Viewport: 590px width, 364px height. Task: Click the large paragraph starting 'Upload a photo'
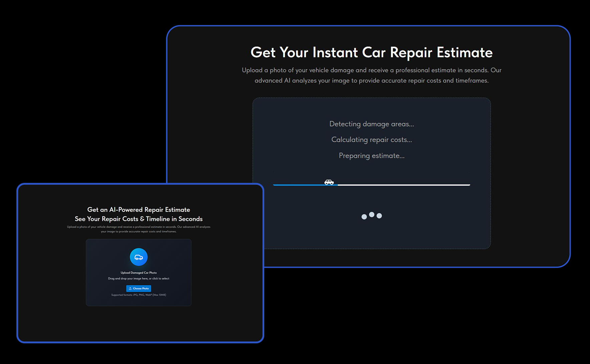point(371,75)
